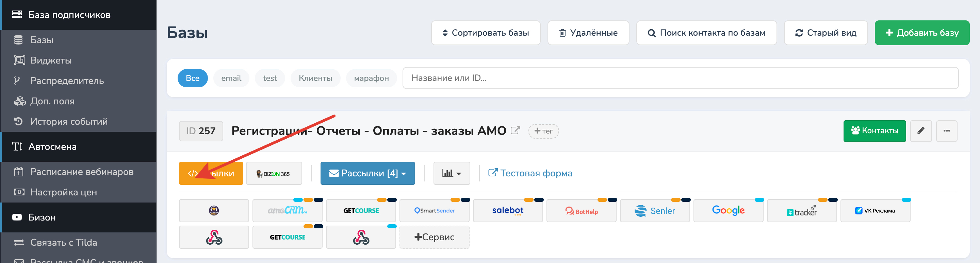Click the Google service tile
This screenshot has height=263, width=980.
click(x=728, y=211)
